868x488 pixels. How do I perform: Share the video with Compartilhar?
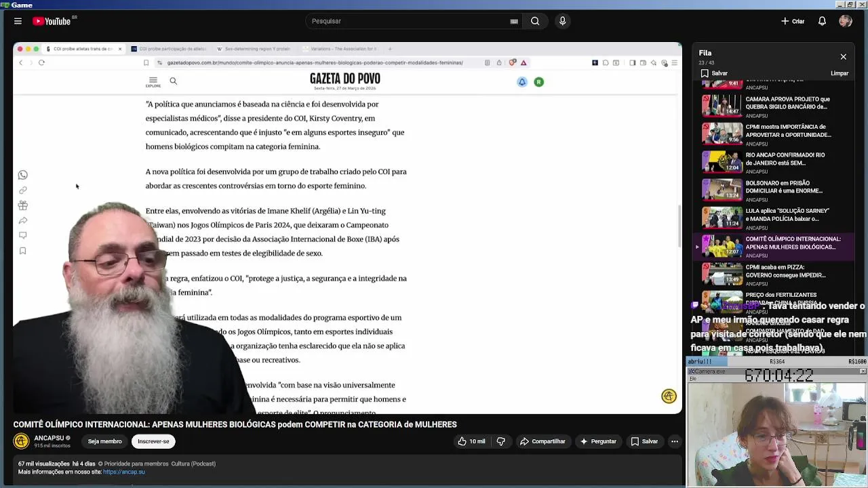coord(542,441)
